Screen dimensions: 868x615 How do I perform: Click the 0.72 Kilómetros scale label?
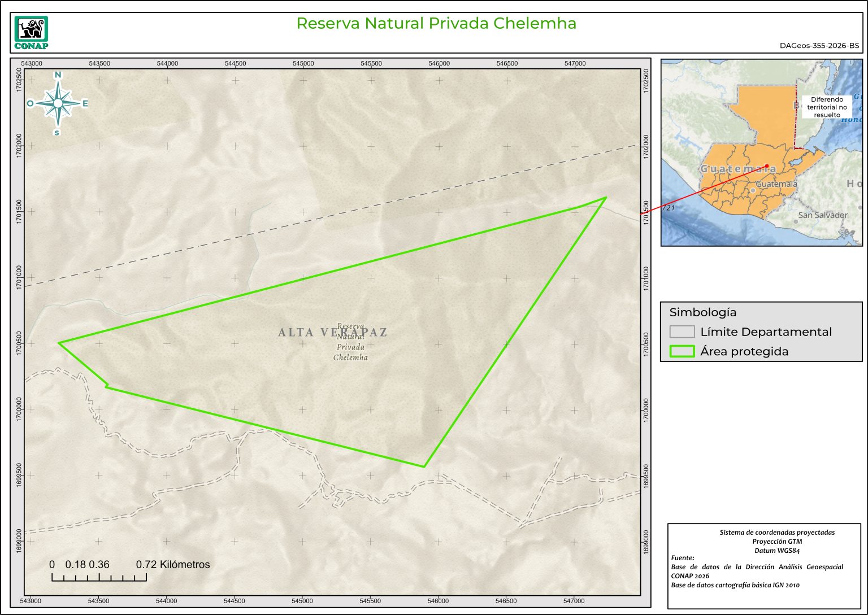tap(173, 565)
